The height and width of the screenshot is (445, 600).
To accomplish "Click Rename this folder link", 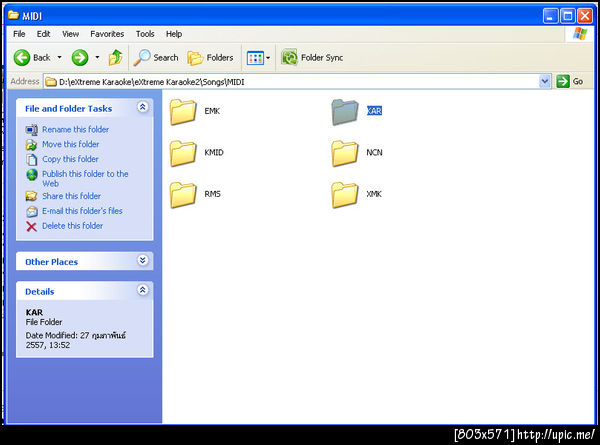I will (x=75, y=129).
